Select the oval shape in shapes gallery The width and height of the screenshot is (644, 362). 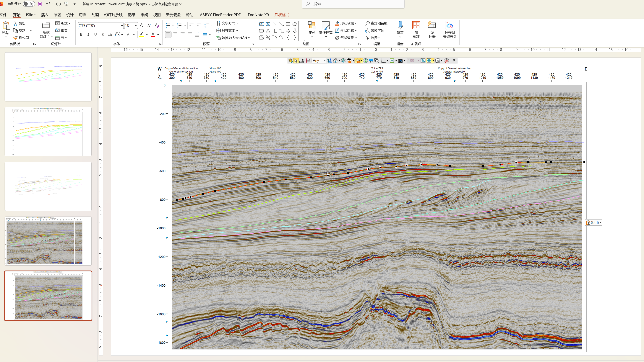click(295, 24)
